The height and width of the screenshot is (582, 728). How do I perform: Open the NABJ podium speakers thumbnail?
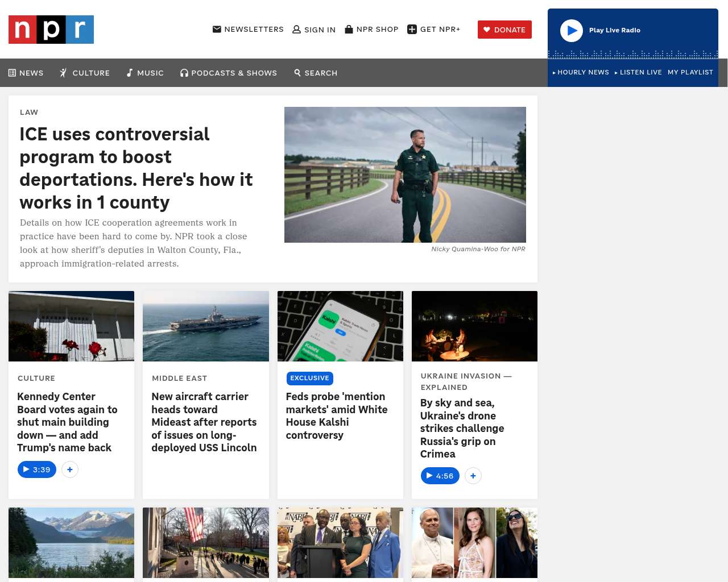(x=340, y=543)
